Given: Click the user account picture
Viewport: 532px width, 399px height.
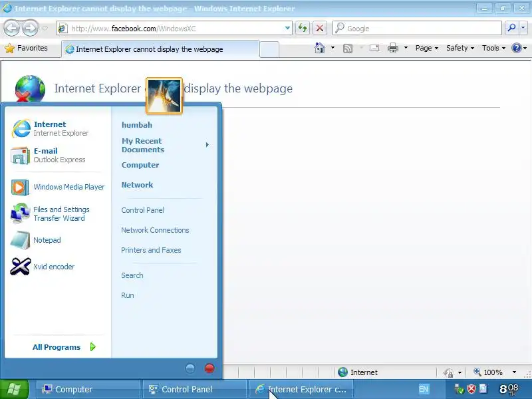Looking at the screenshot, I should coord(164,95).
